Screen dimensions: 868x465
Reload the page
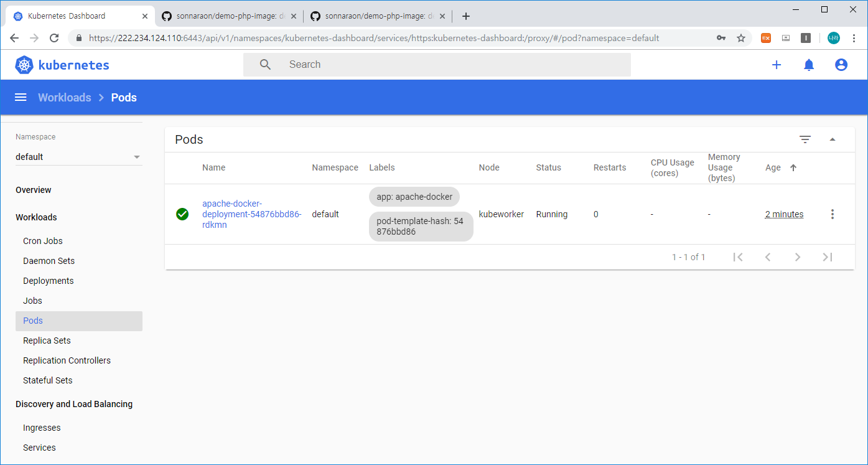[54, 38]
